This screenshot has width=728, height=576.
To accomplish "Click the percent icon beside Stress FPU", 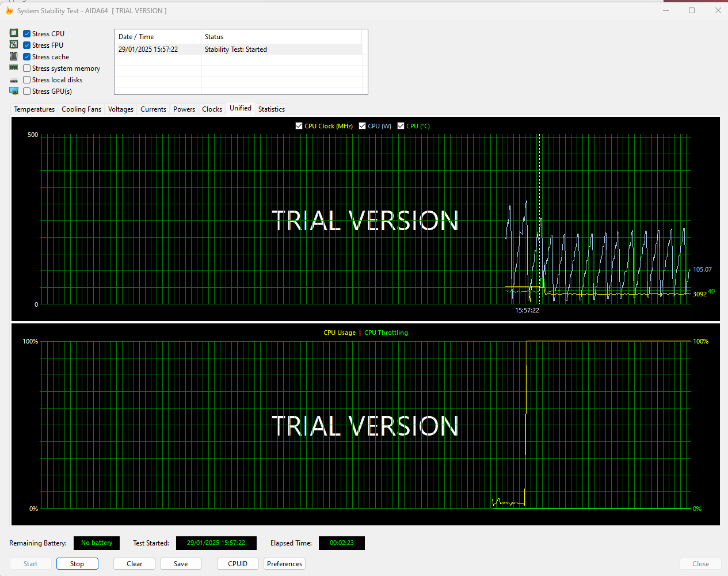I will pyautogui.click(x=14, y=45).
